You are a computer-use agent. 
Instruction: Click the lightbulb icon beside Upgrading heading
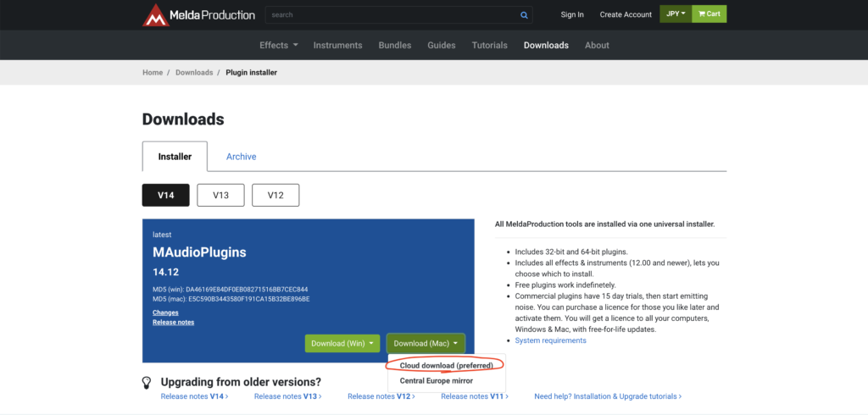pos(147,382)
